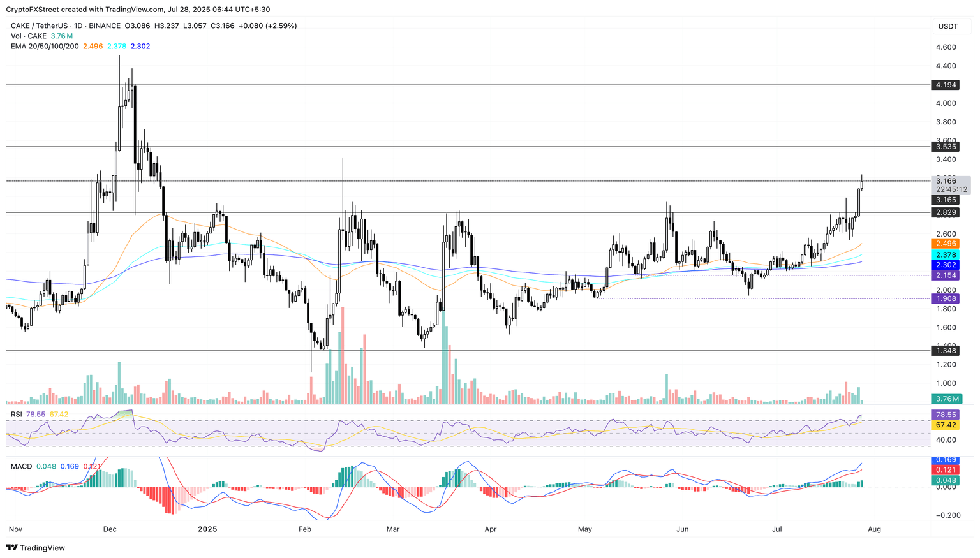Click RSI legend value 78.55
The width and height of the screenshot is (980, 558).
point(36,414)
